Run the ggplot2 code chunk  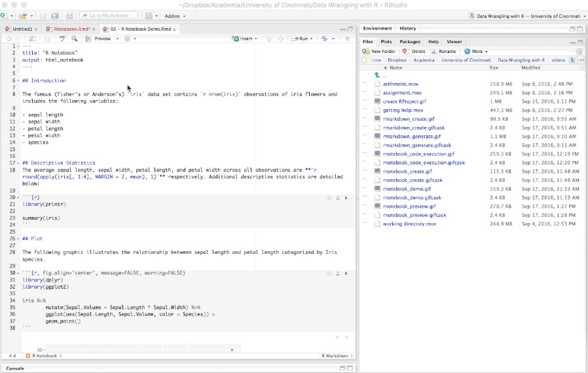(346, 274)
